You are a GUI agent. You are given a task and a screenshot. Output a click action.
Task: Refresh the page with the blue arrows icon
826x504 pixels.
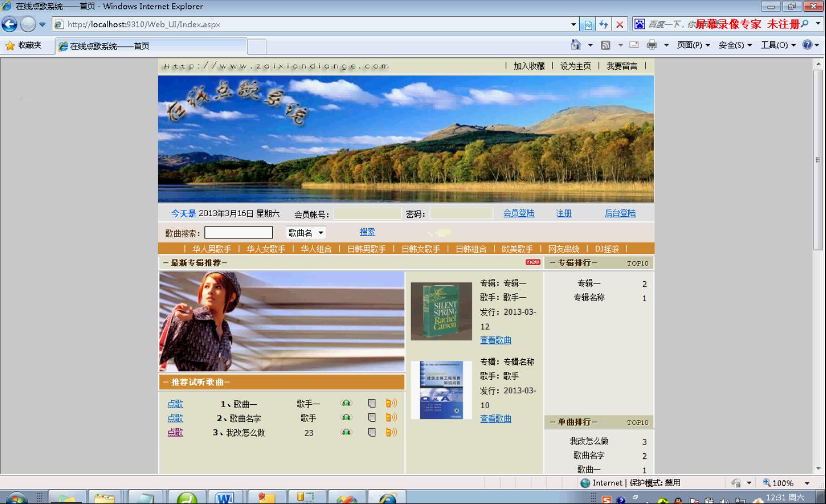click(604, 25)
